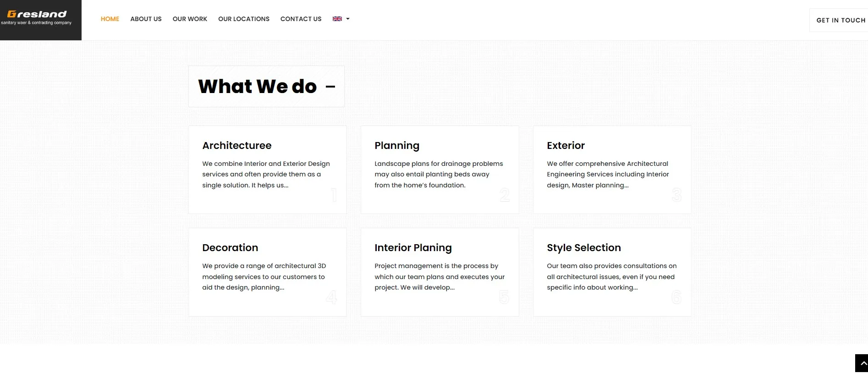Click the What We do heading box
The width and height of the screenshot is (868, 373).
[266, 87]
